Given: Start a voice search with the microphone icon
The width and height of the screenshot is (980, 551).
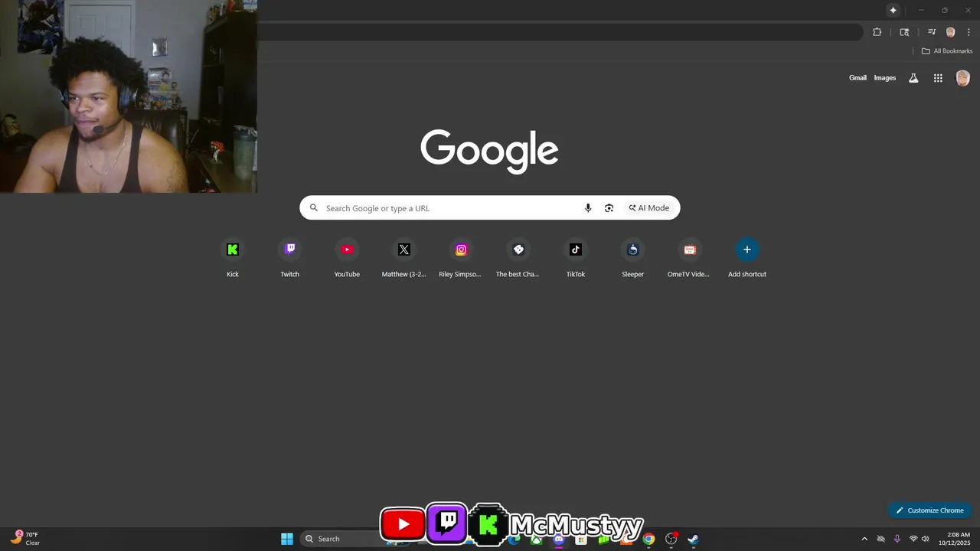Looking at the screenshot, I should click(x=588, y=208).
